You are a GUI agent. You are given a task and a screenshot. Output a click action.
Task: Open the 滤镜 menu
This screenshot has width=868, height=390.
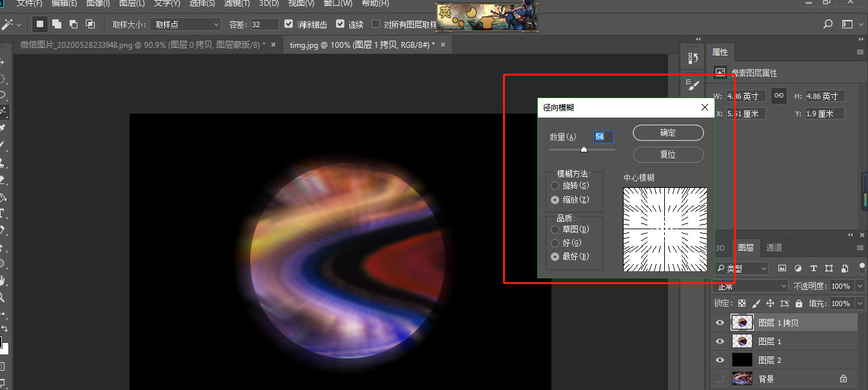pyautogui.click(x=237, y=3)
